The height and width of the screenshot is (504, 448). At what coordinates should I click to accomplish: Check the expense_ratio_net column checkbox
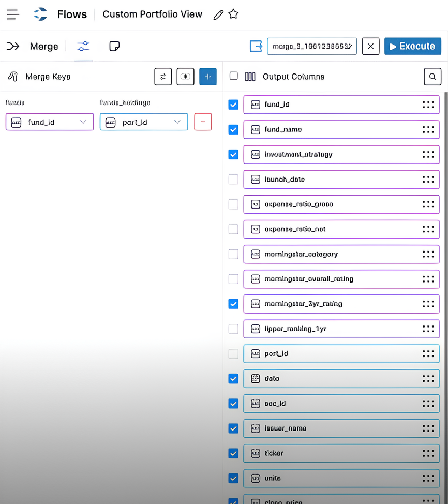pos(233,229)
